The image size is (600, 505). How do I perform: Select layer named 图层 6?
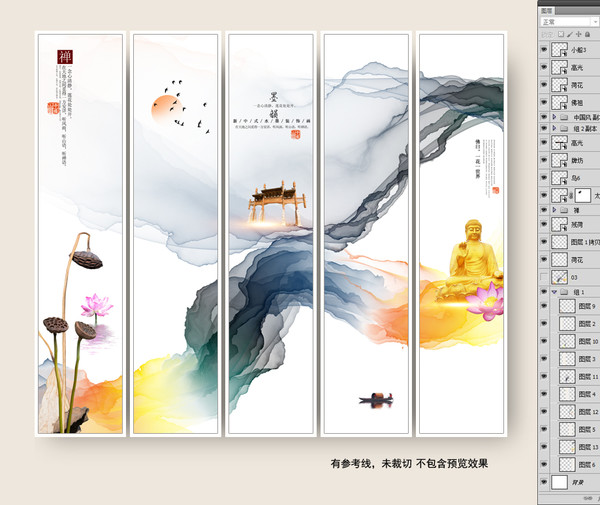pyautogui.click(x=587, y=464)
